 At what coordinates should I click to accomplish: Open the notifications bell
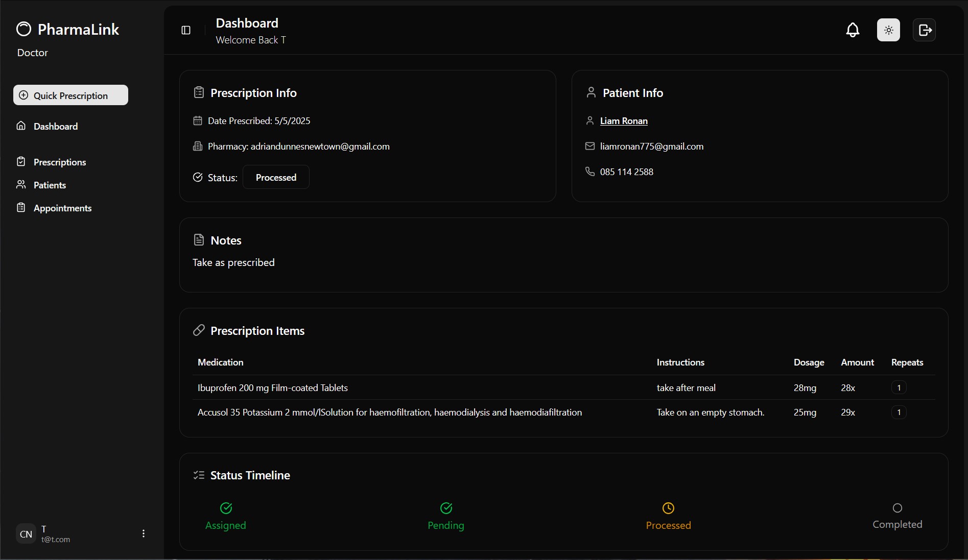click(x=853, y=30)
